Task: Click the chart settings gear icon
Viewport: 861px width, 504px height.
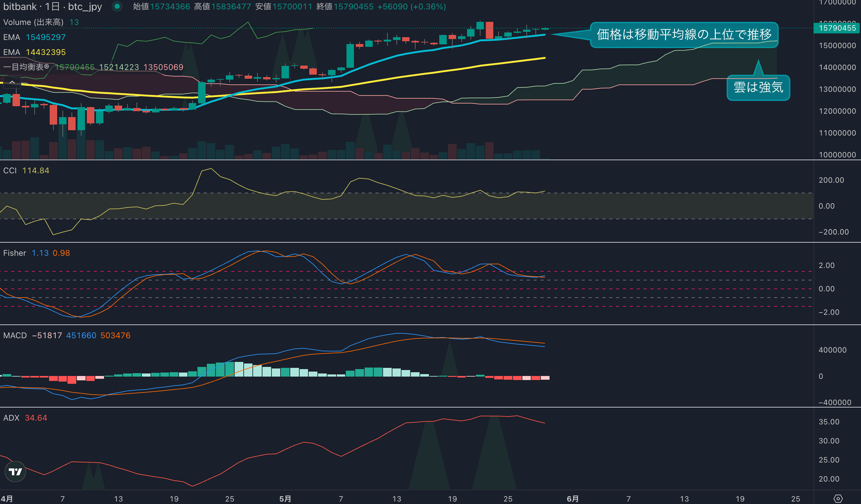Action: pos(838,499)
